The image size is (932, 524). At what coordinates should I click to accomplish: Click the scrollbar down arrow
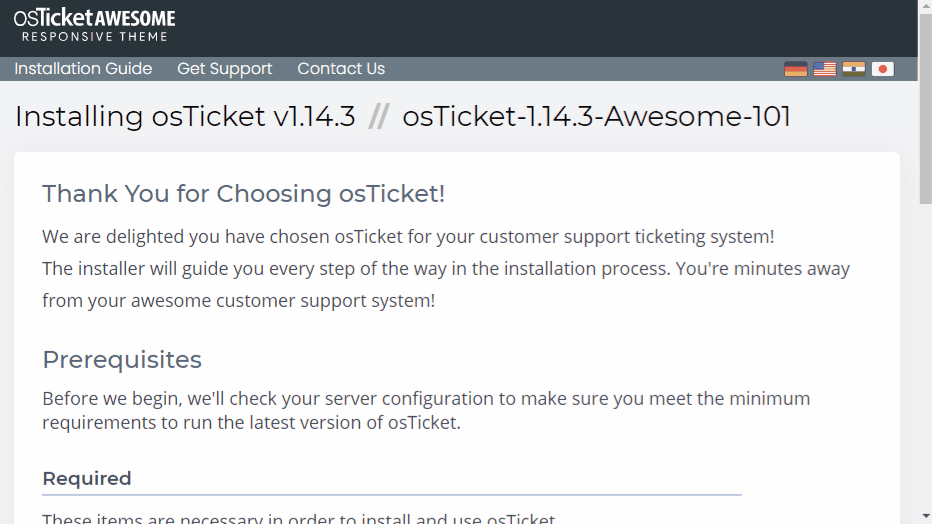[x=925, y=516]
